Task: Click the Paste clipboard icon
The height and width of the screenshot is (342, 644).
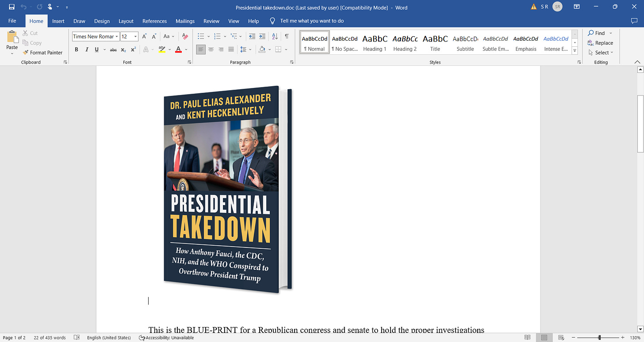Action: pyautogui.click(x=12, y=37)
